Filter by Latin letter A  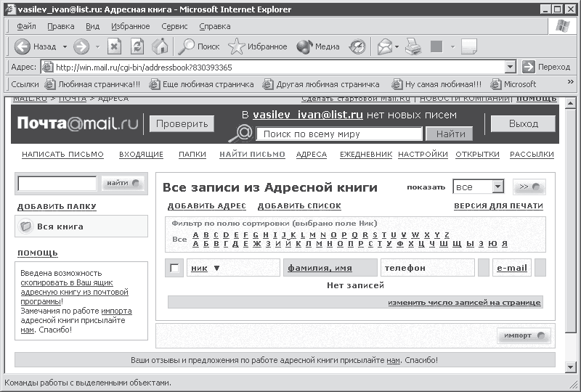(195, 235)
